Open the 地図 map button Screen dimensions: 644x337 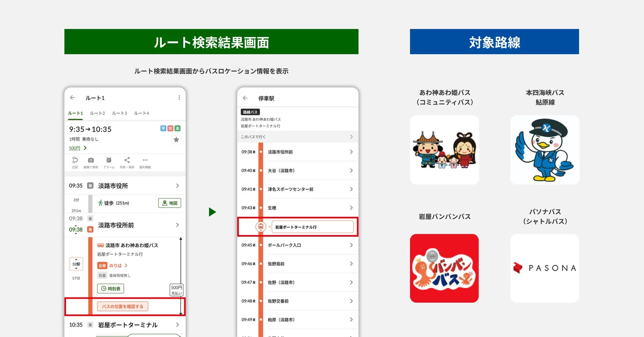click(x=170, y=203)
